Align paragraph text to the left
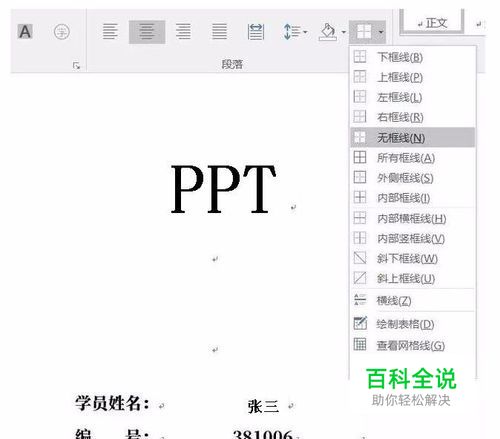500x439 pixels. click(110, 32)
